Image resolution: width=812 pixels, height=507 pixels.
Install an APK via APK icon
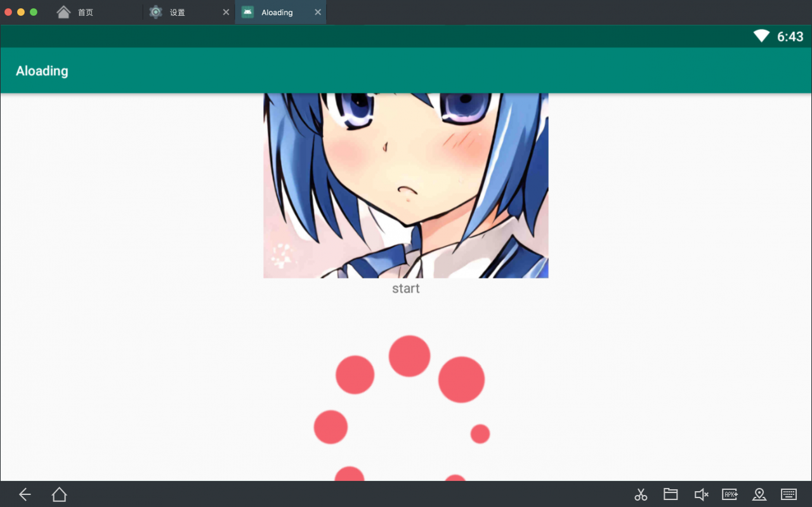pyautogui.click(x=730, y=494)
